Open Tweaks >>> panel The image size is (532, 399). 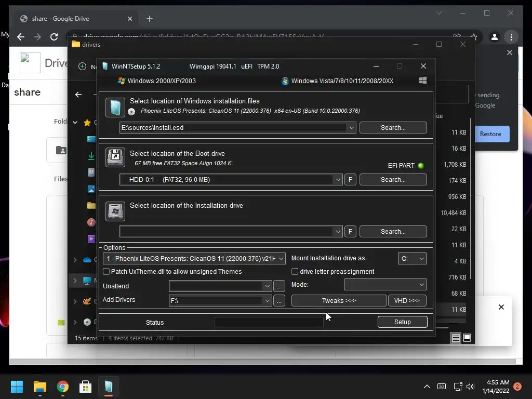[x=339, y=301]
